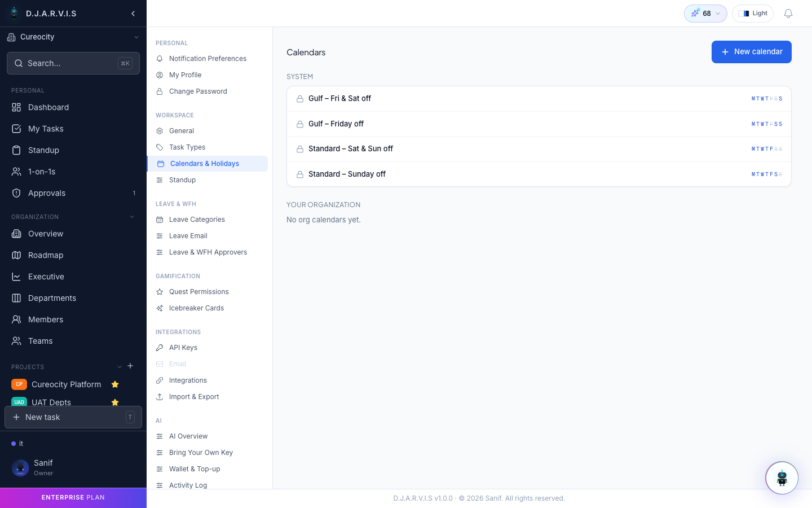Viewport: 812px width, 508px height.
Task: Open the Gulf – Fri & Sat off calendar
Action: pyautogui.click(x=539, y=99)
